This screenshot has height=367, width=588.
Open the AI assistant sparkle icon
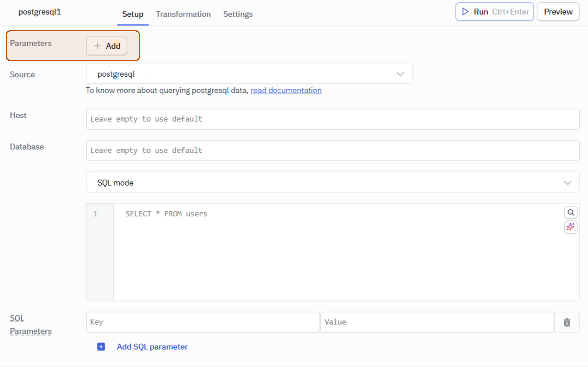point(571,227)
